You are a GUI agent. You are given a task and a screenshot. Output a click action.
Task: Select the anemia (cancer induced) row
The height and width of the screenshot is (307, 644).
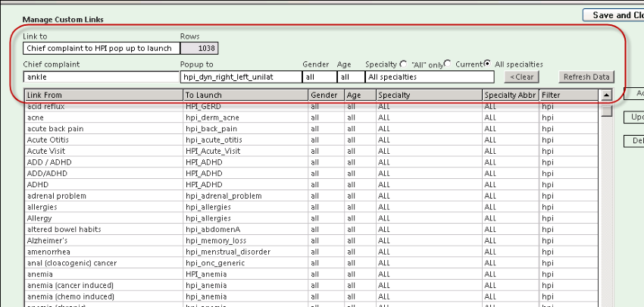click(311, 285)
